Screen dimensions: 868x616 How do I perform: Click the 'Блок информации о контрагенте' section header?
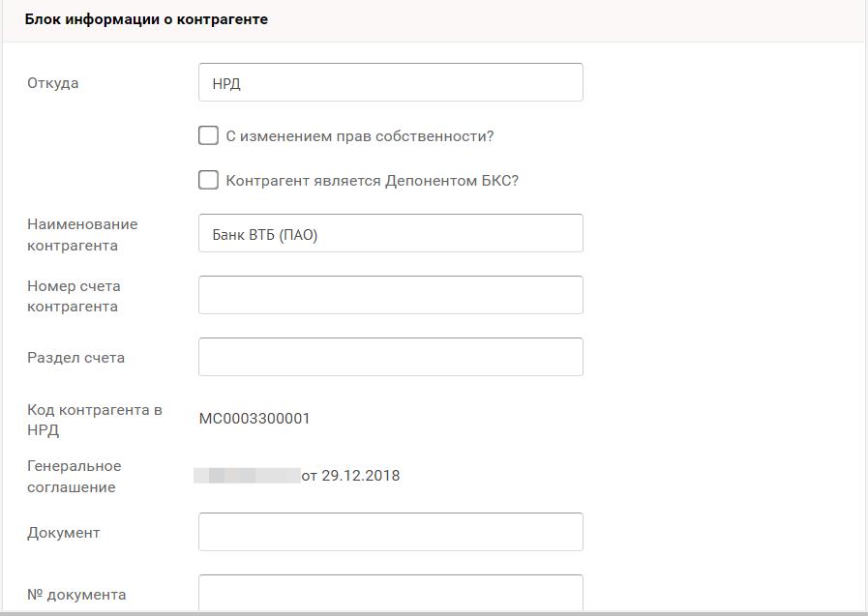click(146, 19)
